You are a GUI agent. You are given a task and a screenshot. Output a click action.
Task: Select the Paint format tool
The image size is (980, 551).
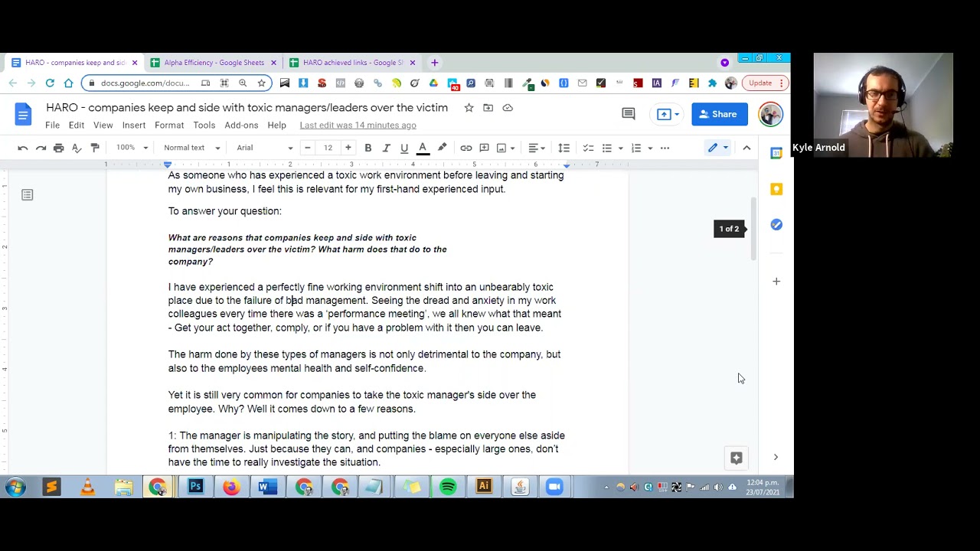tap(95, 148)
